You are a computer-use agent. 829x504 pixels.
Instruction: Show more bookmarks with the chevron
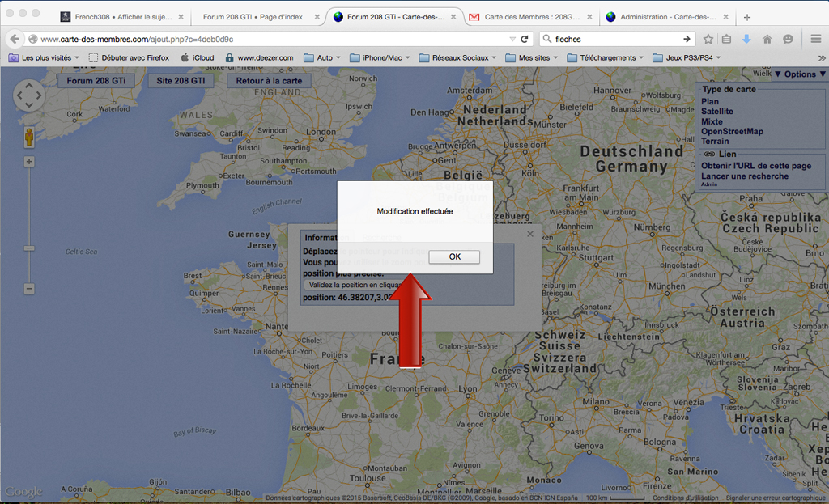tap(821, 57)
